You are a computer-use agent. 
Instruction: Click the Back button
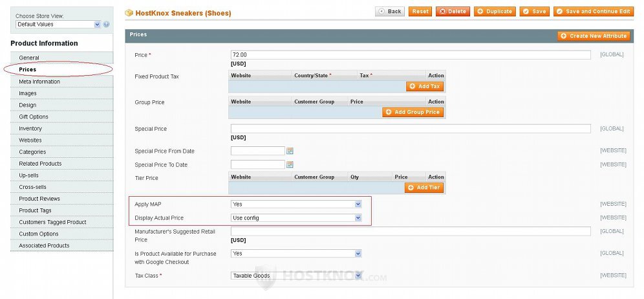[x=390, y=12]
